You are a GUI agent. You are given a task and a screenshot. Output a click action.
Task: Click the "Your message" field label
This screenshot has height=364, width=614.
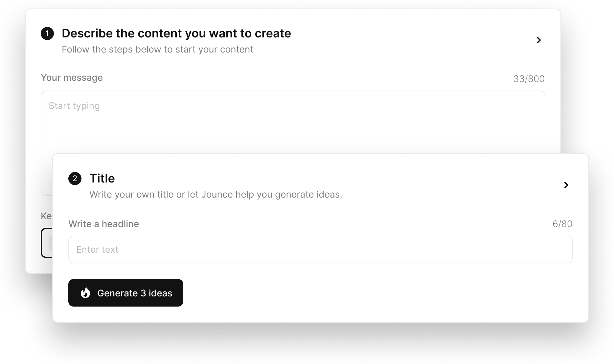point(72,78)
